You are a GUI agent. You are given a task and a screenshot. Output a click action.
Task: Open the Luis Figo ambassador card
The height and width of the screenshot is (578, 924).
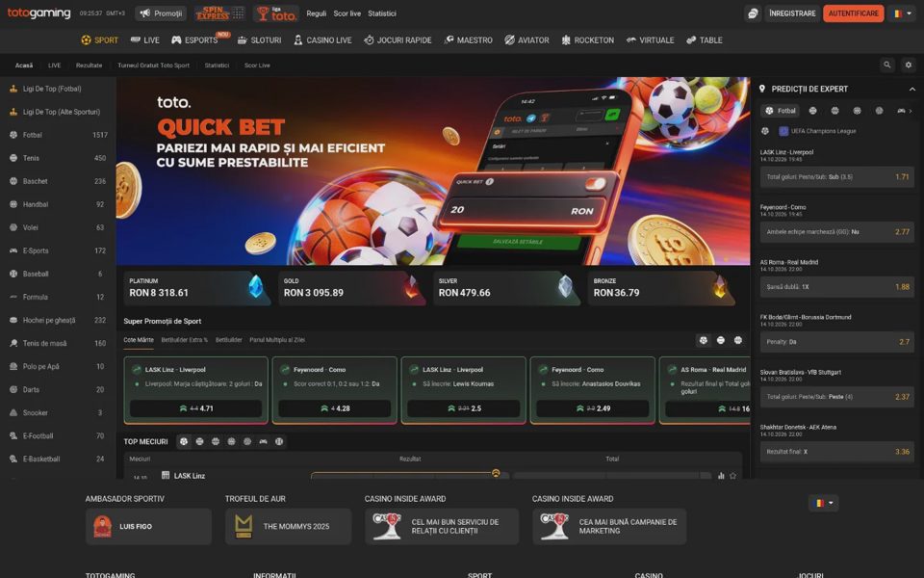click(148, 527)
